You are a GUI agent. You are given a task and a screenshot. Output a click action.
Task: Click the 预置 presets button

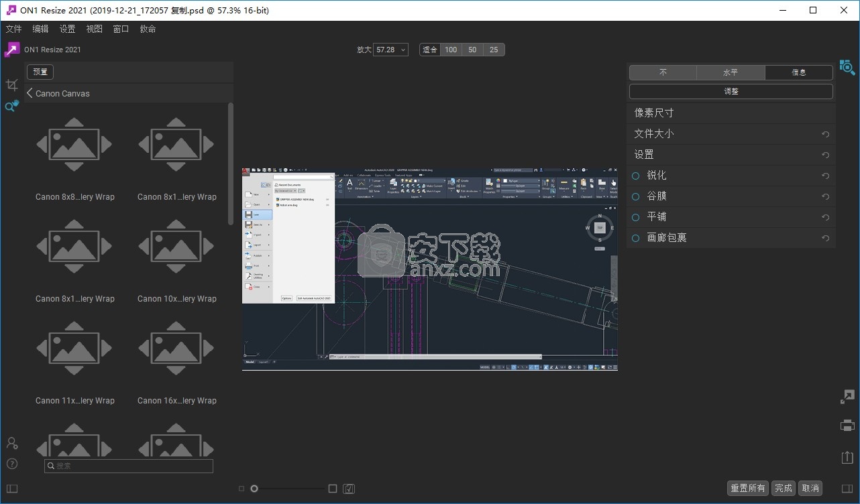click(40, 72)
